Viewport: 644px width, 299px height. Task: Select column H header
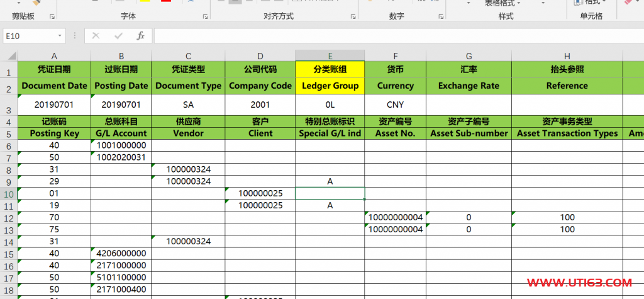[567, 56]
